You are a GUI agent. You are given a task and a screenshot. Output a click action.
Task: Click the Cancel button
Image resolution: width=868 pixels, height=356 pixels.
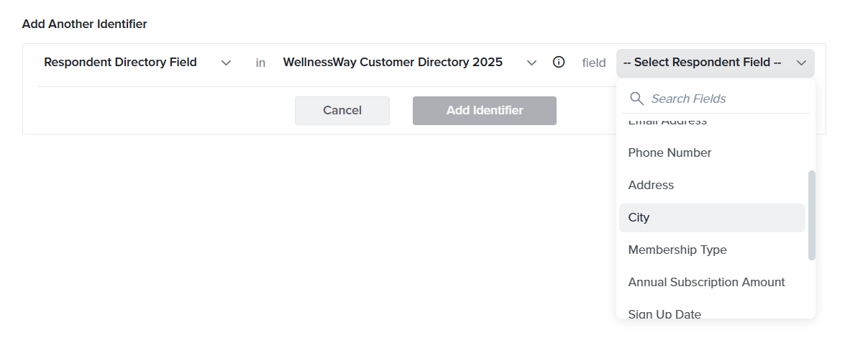pyautogui.click(x=342, y=111)
